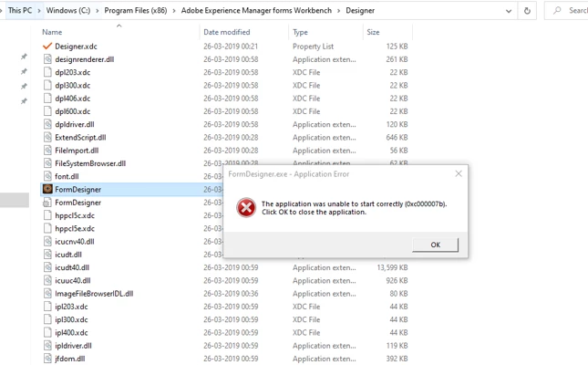Sort files by Name column header
This screenshot has height=365, width=588.
pyautogui.click(x=52, y=32)
